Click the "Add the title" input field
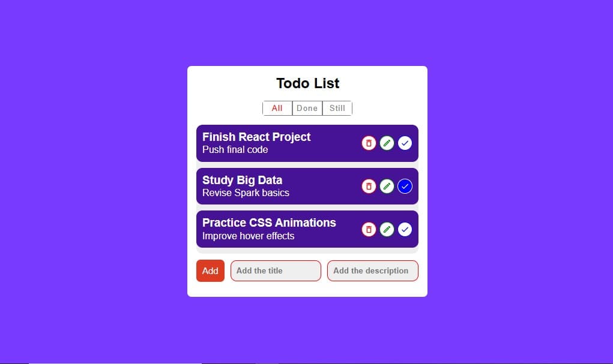The width and height of the screenshot is (613, 364). [276, 270]
